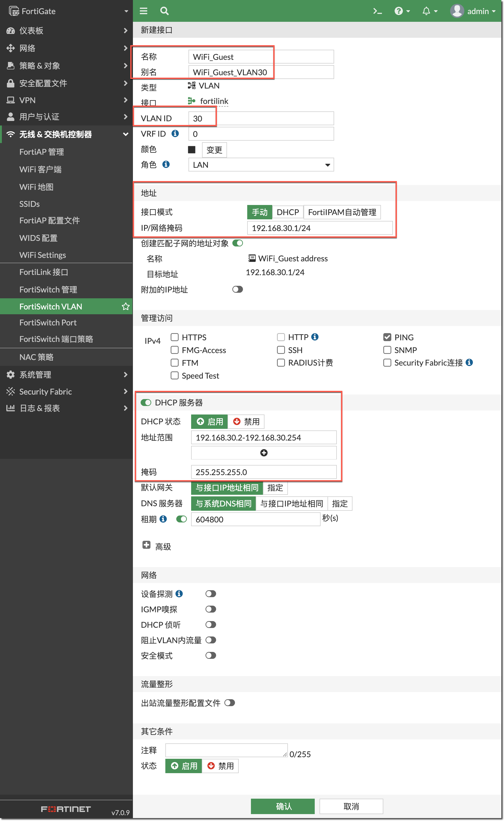Click the black interface color swatch
The image size is (504, 821).
[x=192, y=150]
